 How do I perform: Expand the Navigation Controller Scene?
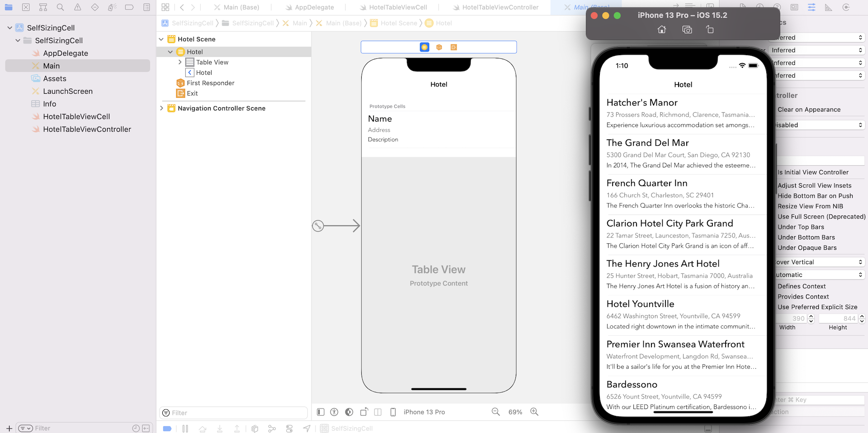(161, 108)
